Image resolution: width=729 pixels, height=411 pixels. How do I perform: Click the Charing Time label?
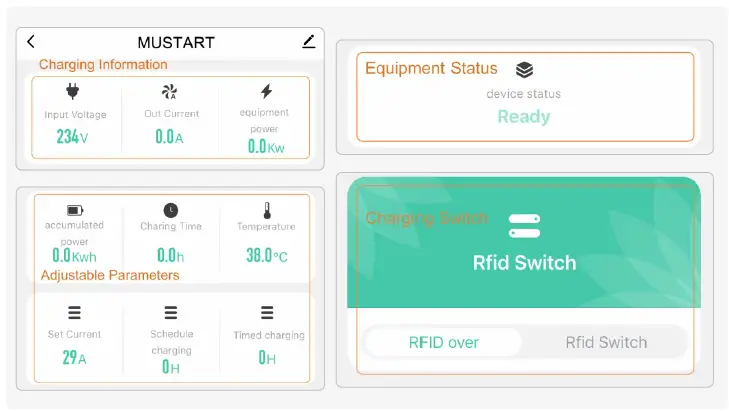(171, 226)
